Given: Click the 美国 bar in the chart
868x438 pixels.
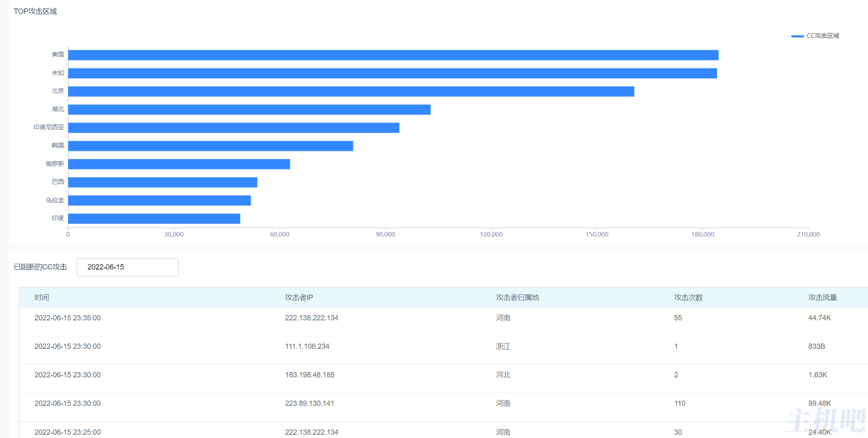Looking at the screenshot, I should pos(393,55).
